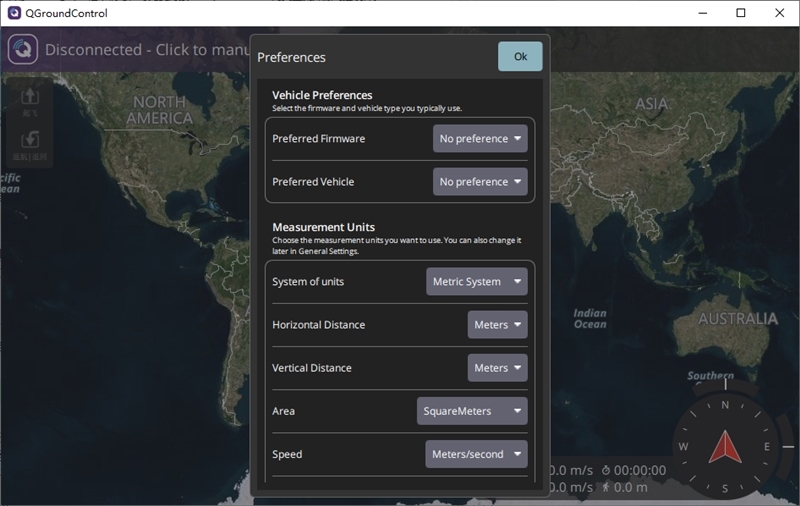Click the 0.0 m distance readout

(x=631, y=488)
